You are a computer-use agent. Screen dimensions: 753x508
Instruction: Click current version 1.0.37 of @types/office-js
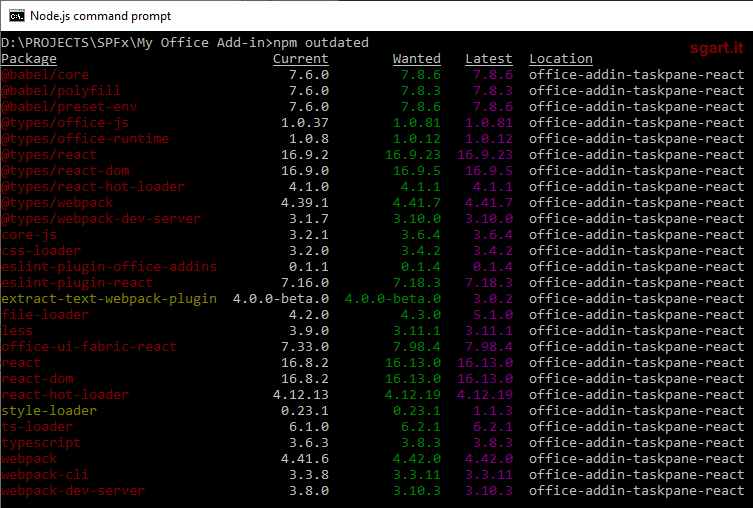click(x=305, y=123)
